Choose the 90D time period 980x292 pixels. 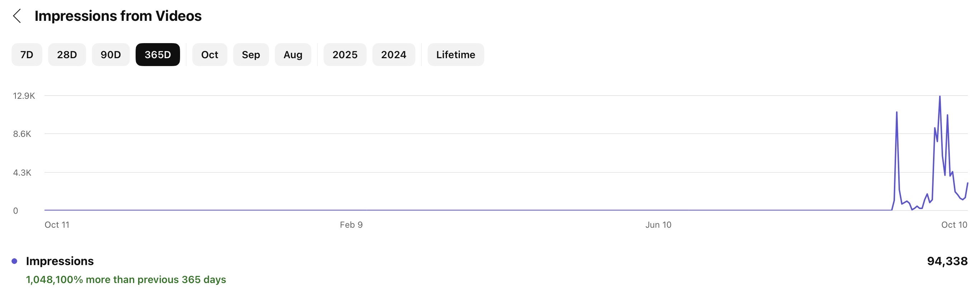pos(111,55)
